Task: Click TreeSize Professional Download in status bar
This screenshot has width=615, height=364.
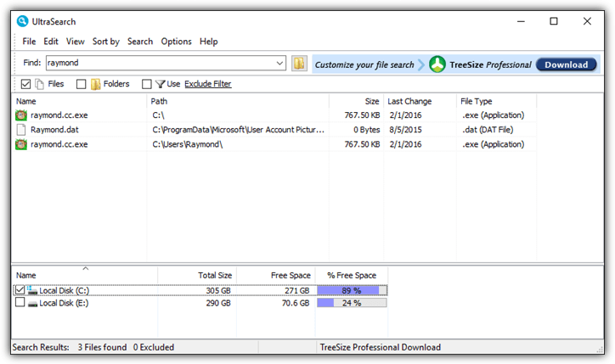Action: pyautogui.click(x=381, y=348)
